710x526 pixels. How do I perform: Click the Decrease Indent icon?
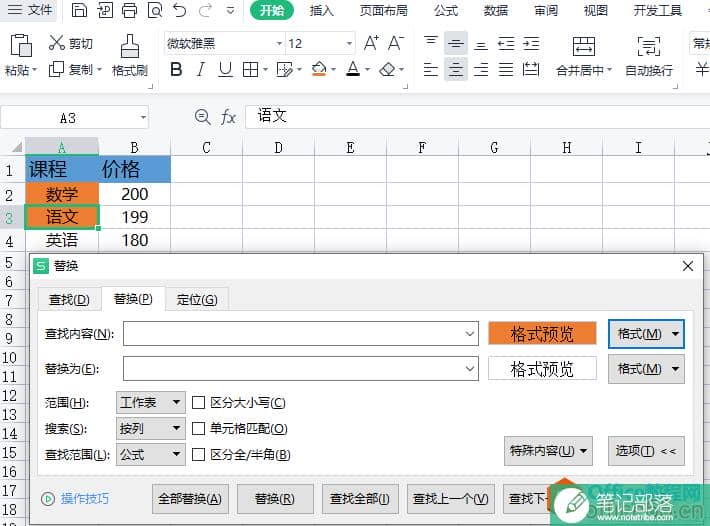[x=506, y=43]
